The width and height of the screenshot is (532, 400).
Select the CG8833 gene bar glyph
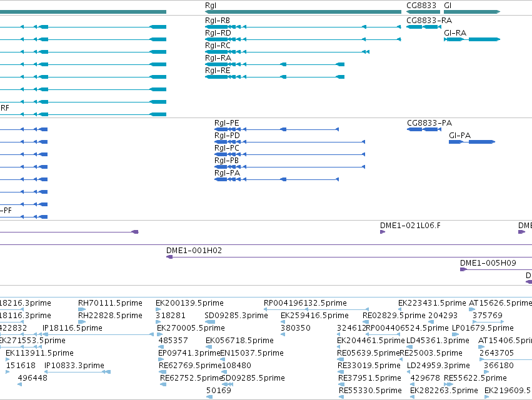[423, 12]
